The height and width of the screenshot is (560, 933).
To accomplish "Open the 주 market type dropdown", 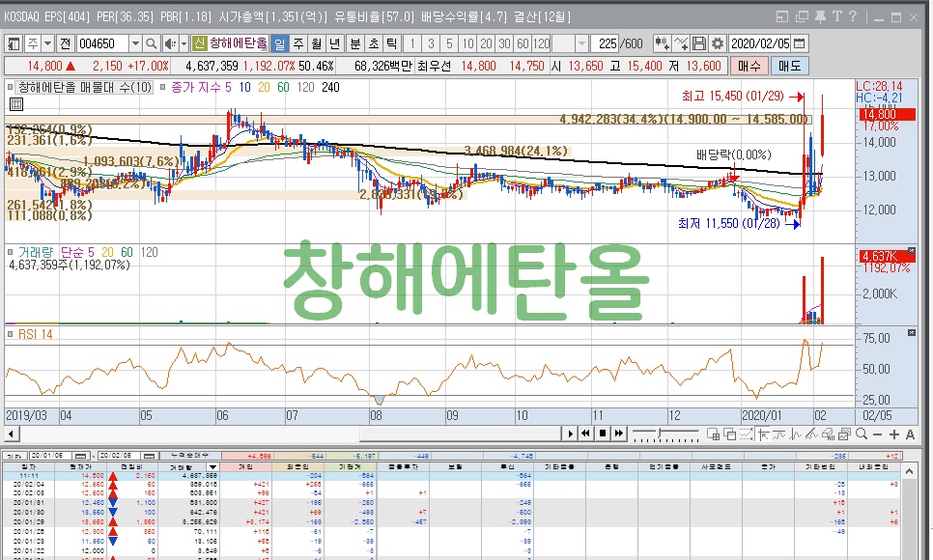I will click(x=47, y=43).
